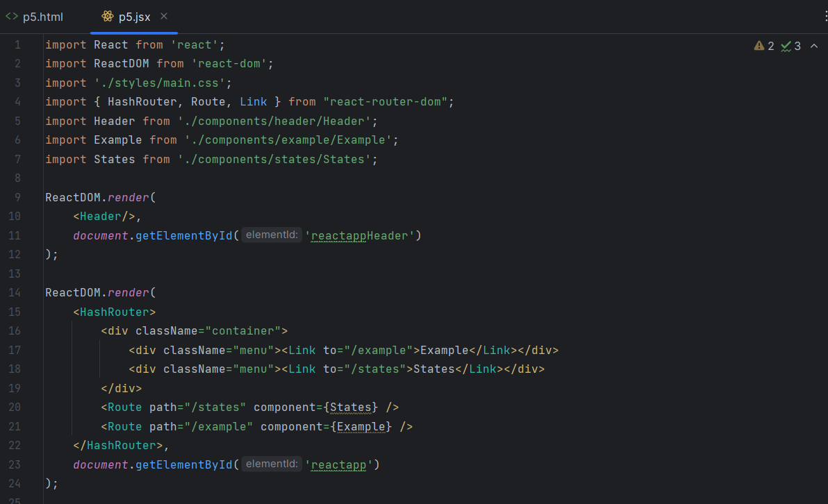
Task: Click './components/header/Header' path on line 5
Action: (274, 121)
